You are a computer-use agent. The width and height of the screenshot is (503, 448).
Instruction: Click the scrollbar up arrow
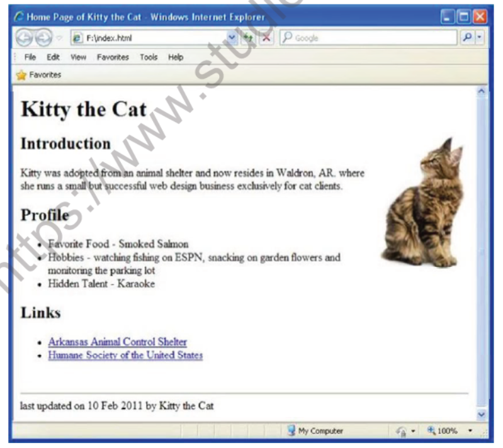tap(481, 91)
